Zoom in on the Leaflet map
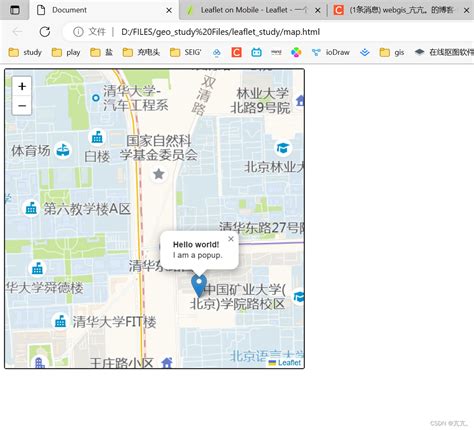 click(22, 86)
